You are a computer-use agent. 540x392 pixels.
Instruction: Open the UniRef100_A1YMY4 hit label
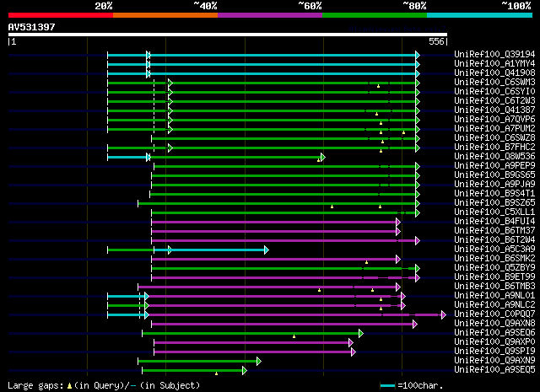494,64
